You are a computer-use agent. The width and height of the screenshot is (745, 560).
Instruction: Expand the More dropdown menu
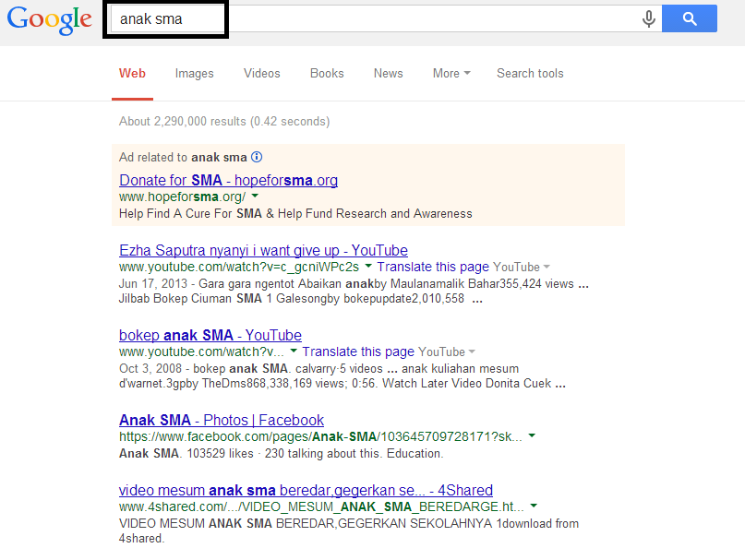click(451, 74)
